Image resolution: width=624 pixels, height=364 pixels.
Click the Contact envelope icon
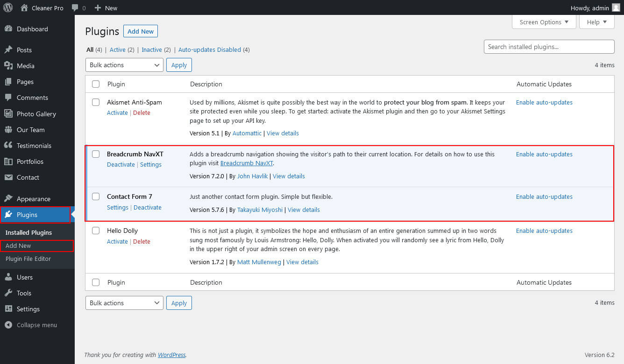pyautogui.click(x=8, y=177)
